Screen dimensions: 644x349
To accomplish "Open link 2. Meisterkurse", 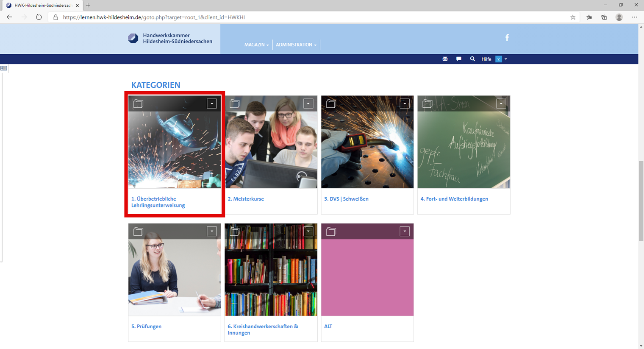I will click(x=246, y=199).
